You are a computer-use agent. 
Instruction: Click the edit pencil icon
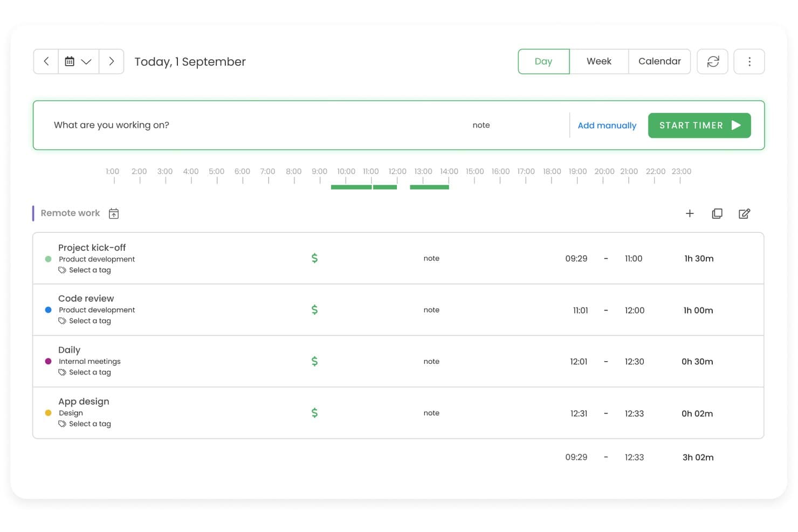click(x=745, y=213)
